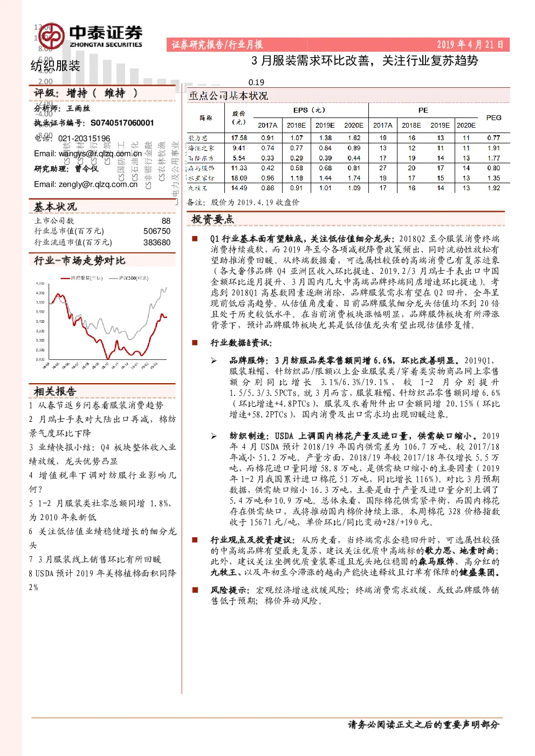Click the listed company count 88

coord(166,221)
